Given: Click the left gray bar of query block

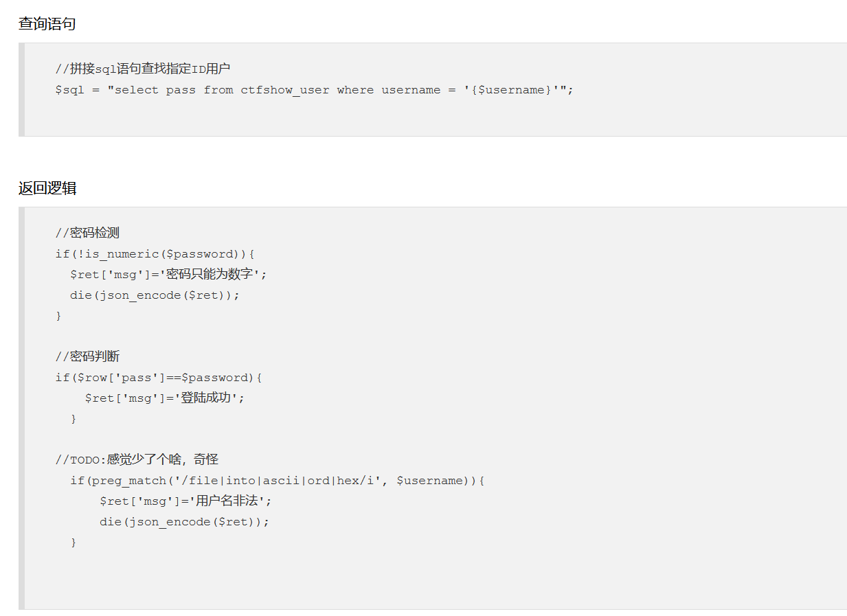Looking at the screenshot, I should tap(21, 89).
